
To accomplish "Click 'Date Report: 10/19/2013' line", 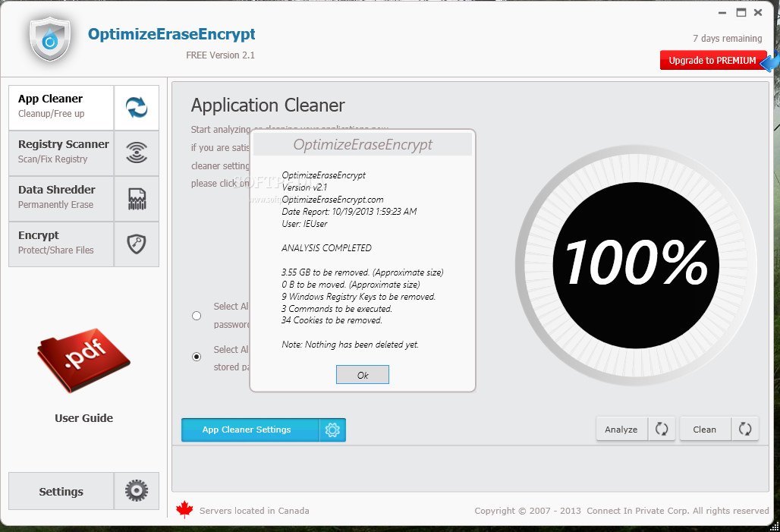I will click(x=349, y=212).
